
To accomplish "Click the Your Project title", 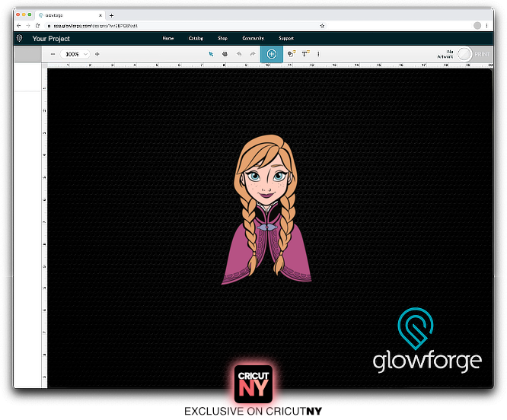I will [x=51, y=39].
